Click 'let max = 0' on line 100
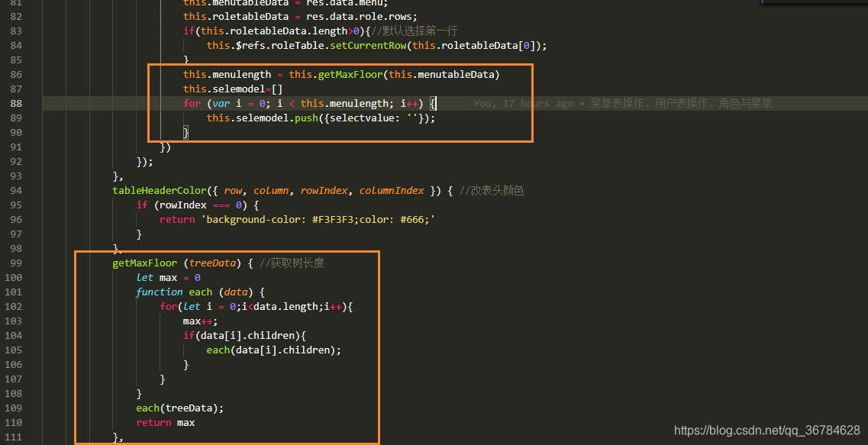 168,278
